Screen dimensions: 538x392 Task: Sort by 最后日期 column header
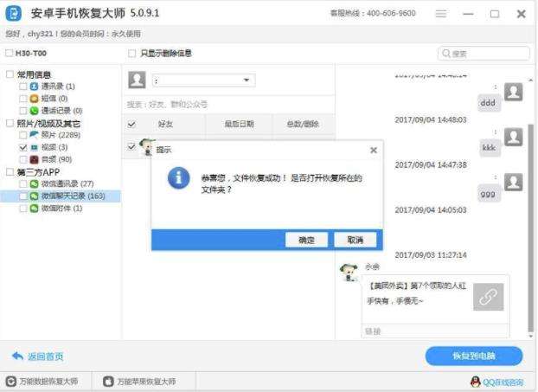point(239,124)
